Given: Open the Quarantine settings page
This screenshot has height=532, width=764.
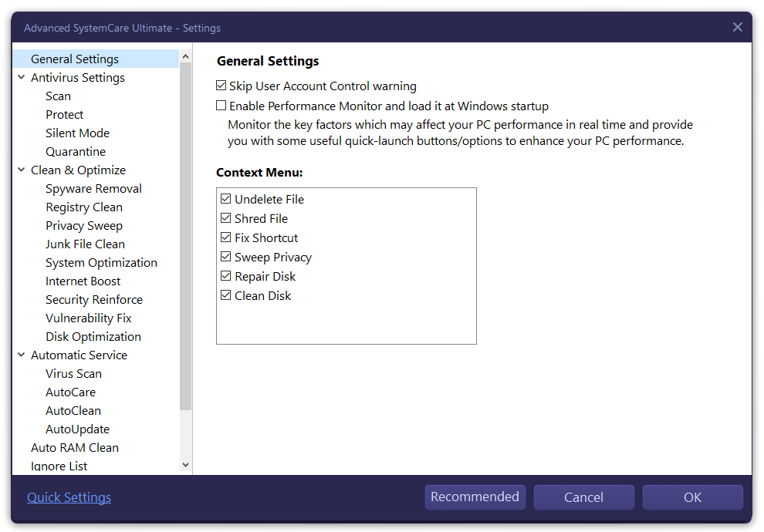Looking at the screenshot, I should [x=76, y=151].
